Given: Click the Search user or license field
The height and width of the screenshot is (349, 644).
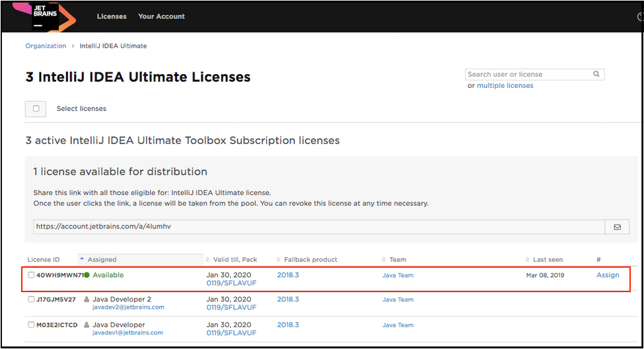Looking at the screenshot, I should (528, 75).
